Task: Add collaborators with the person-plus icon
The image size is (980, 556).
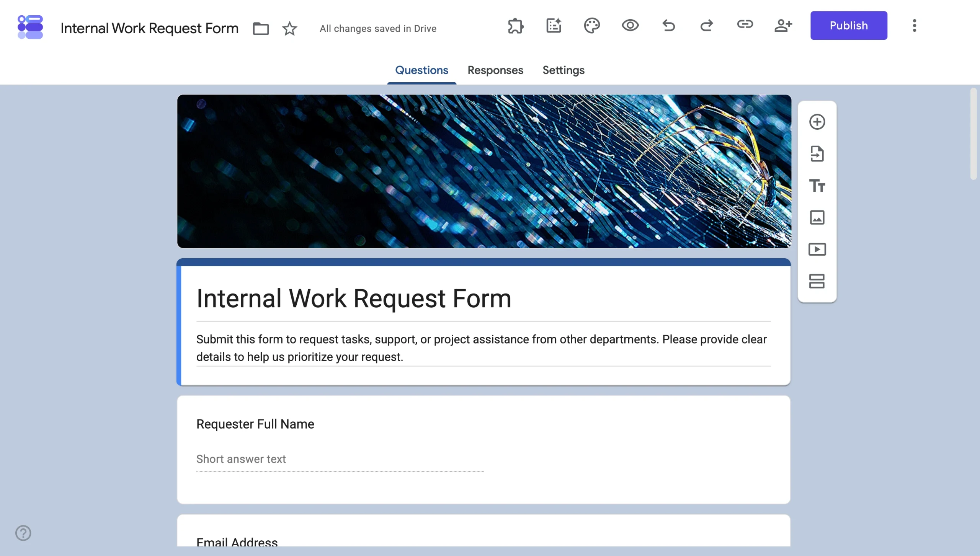Action: pyautogui.click(x=783, y=26)
